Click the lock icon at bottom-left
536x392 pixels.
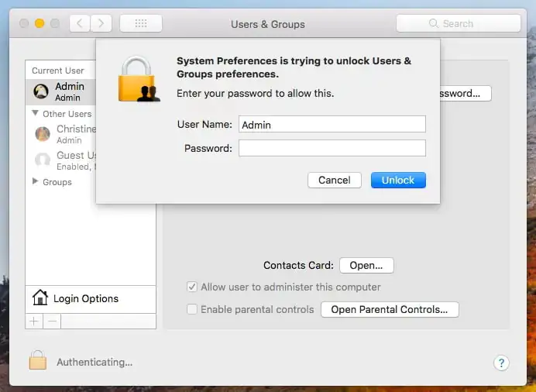pos(38,360)
